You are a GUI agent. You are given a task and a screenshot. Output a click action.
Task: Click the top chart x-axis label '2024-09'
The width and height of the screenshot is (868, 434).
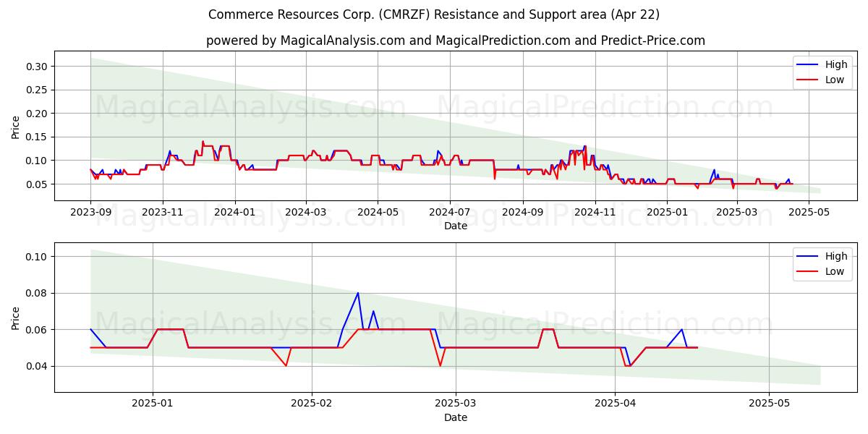click(522, 213)
